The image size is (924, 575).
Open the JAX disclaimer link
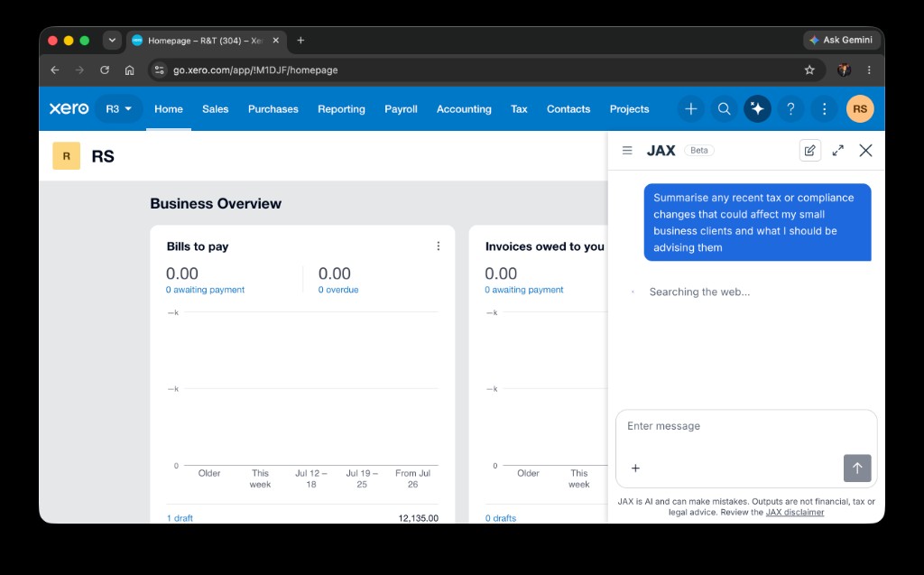pos(794,513)
